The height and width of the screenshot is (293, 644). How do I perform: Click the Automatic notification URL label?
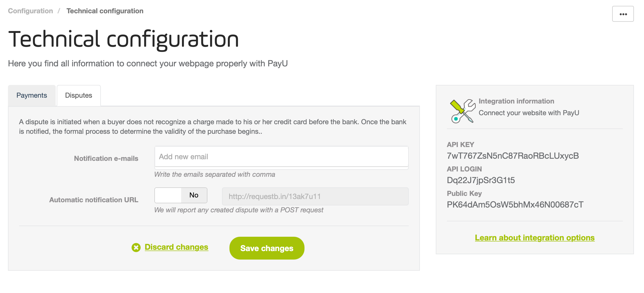tap(94, 200)
